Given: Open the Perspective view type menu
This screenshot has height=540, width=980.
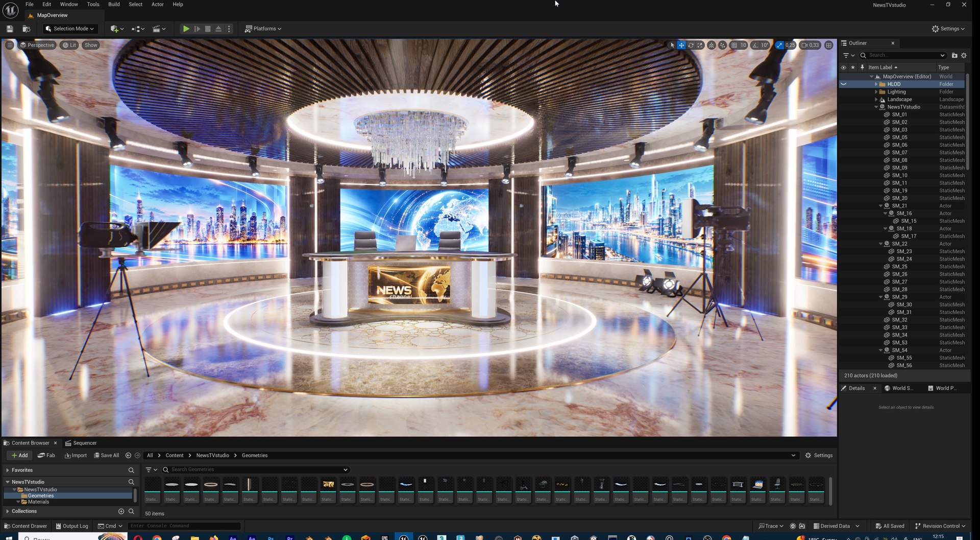Looking at the screenshot, I should (x=37, y=45).
